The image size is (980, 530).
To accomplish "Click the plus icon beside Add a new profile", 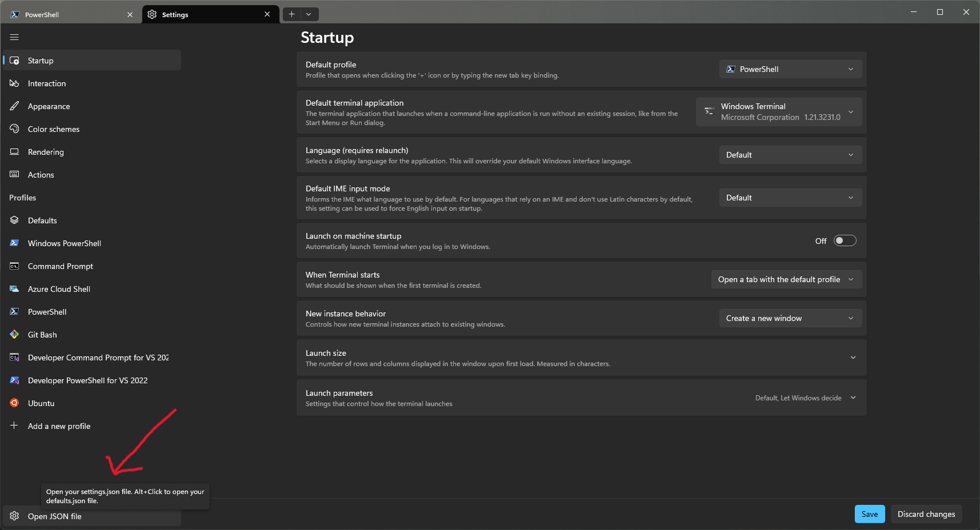I will (x=14, y=425).
